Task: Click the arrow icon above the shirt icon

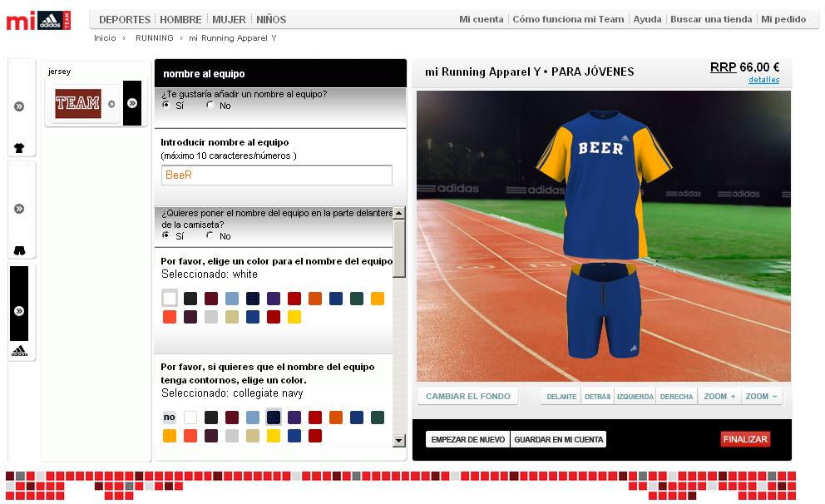Action: (19, 106)
